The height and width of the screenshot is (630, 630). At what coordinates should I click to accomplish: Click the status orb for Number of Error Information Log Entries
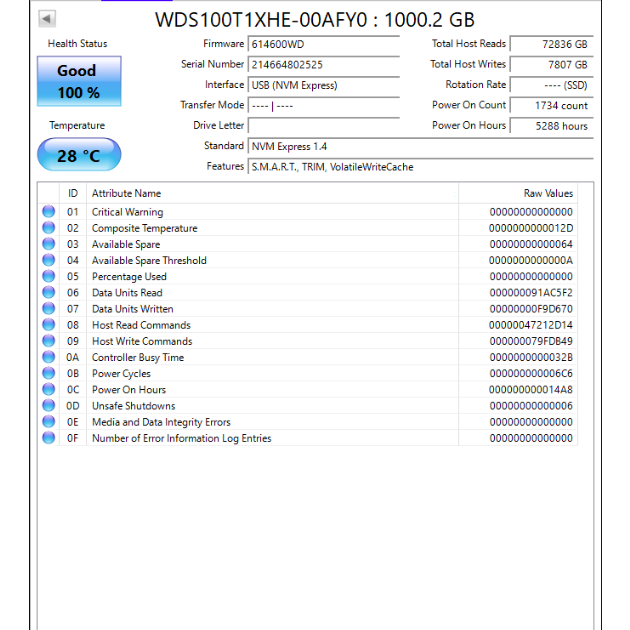[49, 438]
